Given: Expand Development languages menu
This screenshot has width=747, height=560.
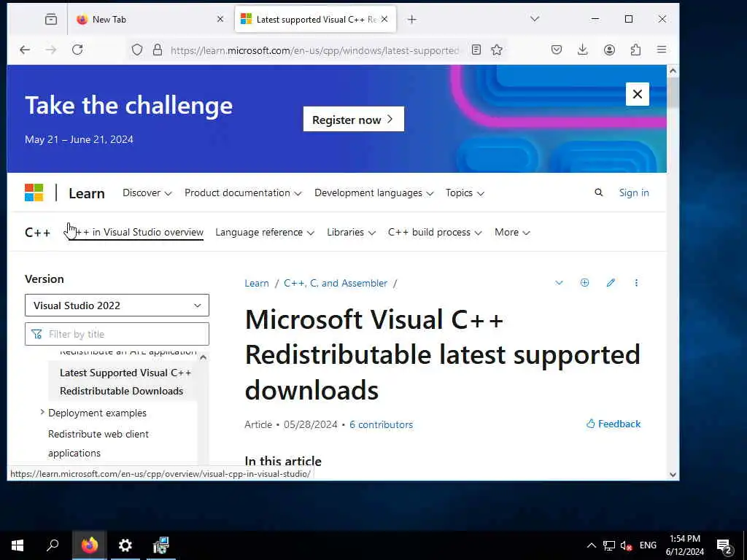Looking at the screenshot, I should click(374, 192).
